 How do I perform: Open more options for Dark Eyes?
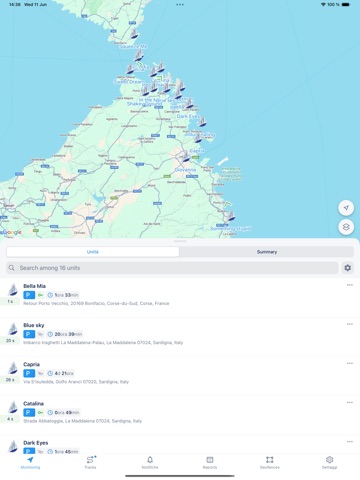(x=350, y=442)
